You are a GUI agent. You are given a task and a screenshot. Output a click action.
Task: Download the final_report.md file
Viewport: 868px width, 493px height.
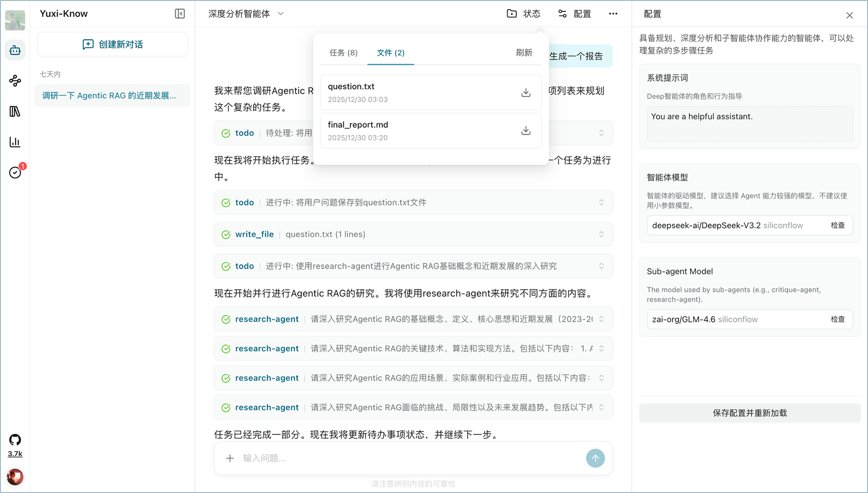click(x=526, y=131)
